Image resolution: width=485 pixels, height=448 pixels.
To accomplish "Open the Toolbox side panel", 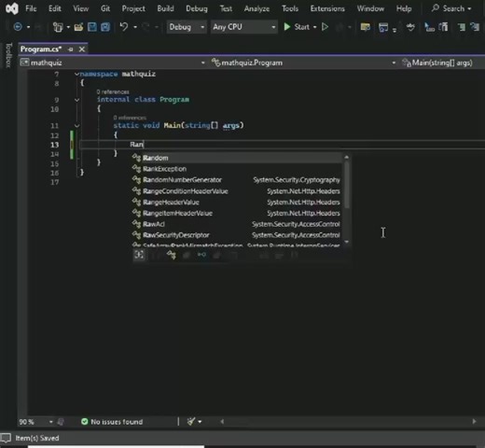I will 8,55.
